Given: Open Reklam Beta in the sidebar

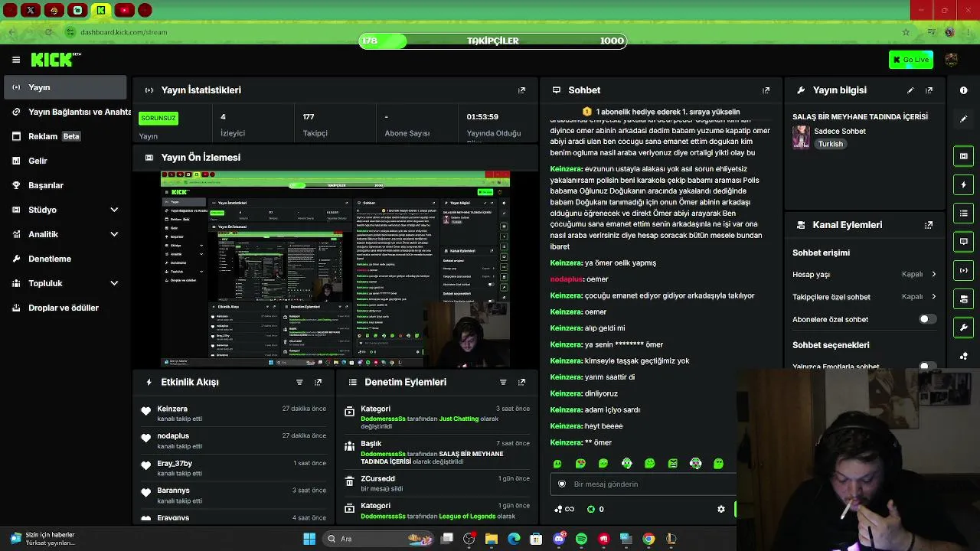Looking at the screenshot, I should point(65,136).
